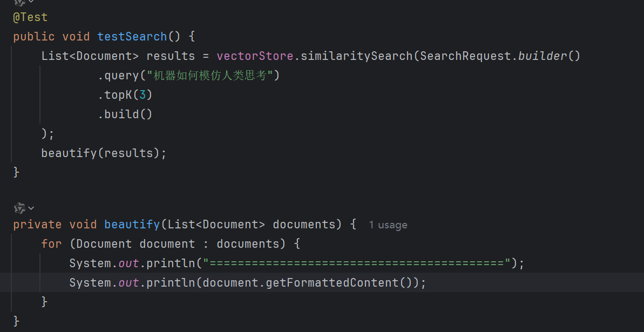Click the @Test annotation

[30, 17]
